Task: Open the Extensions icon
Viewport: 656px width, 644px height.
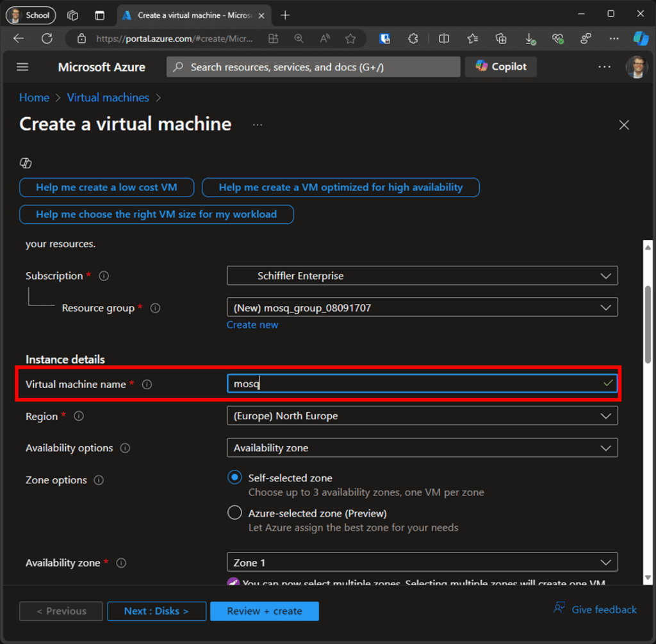Action: pyautogui.click(x=413, y=38)
